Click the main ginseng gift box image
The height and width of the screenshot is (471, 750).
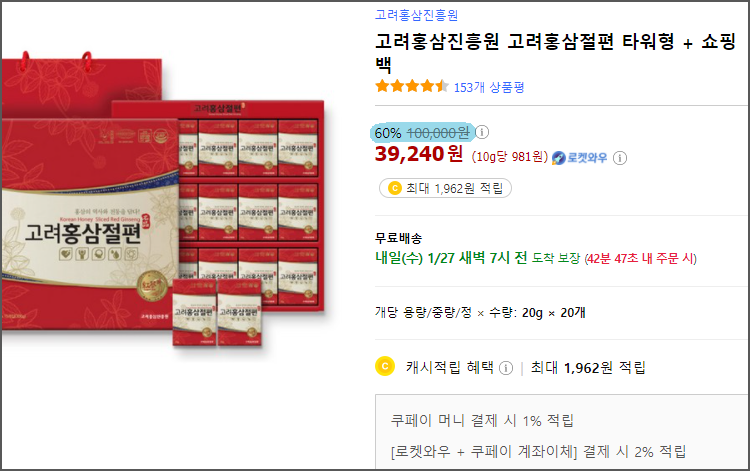pos(163,201)
